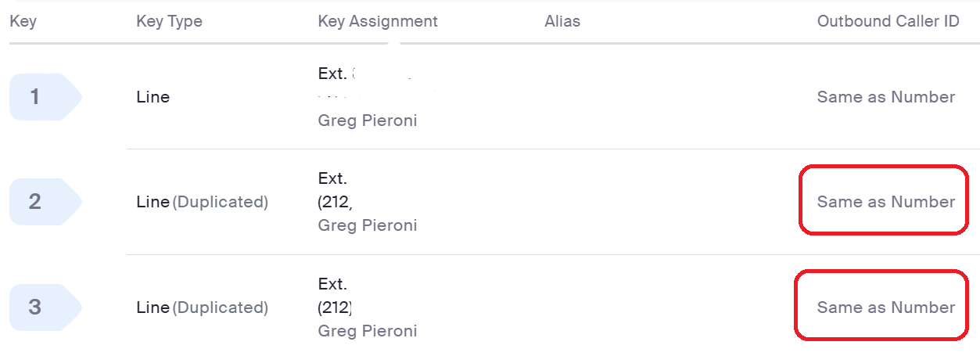Click 'Line (Duplicated)' in row 2
This screenshot has height=356, width=980.
click(x=202, y=202)
